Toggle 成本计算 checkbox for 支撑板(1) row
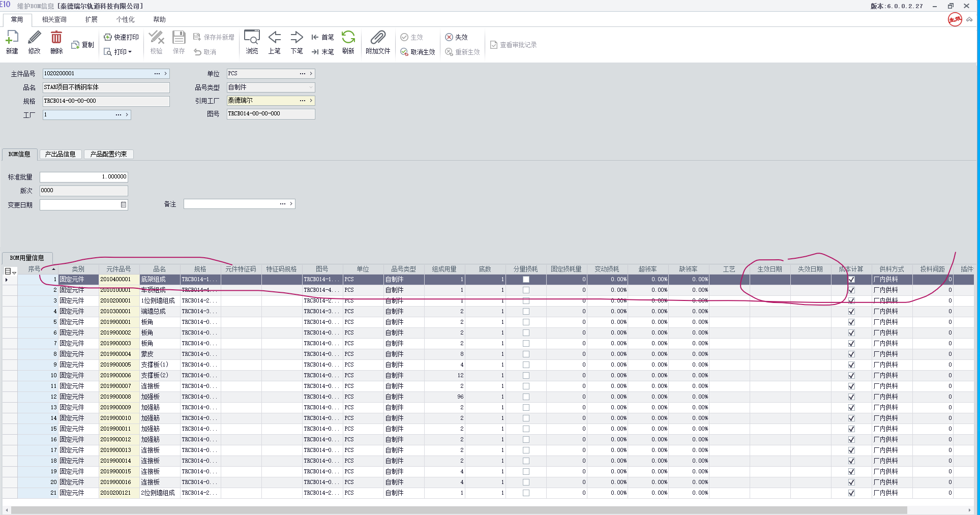Viewport: 980px width, 515px height. 851,365
